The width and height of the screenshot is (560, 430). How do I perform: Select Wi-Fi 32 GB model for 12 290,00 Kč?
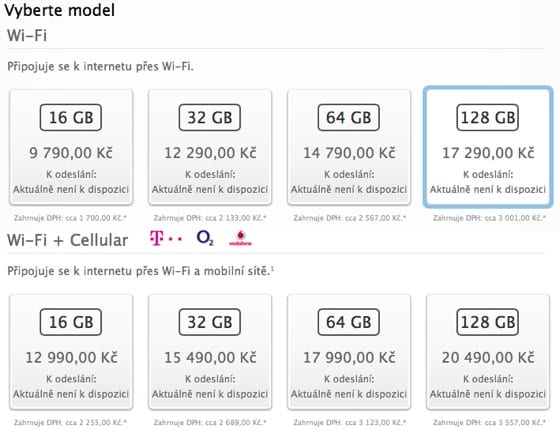[x=210, y=148]
